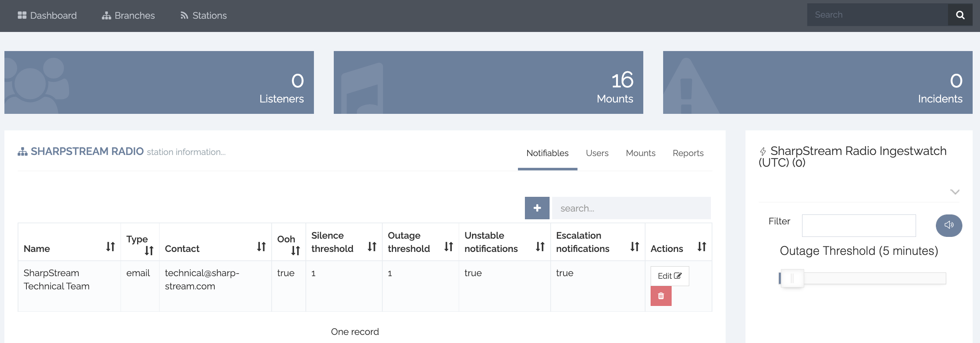Open the Dashboard nav item
980x343 pixels.
[47, 15]
